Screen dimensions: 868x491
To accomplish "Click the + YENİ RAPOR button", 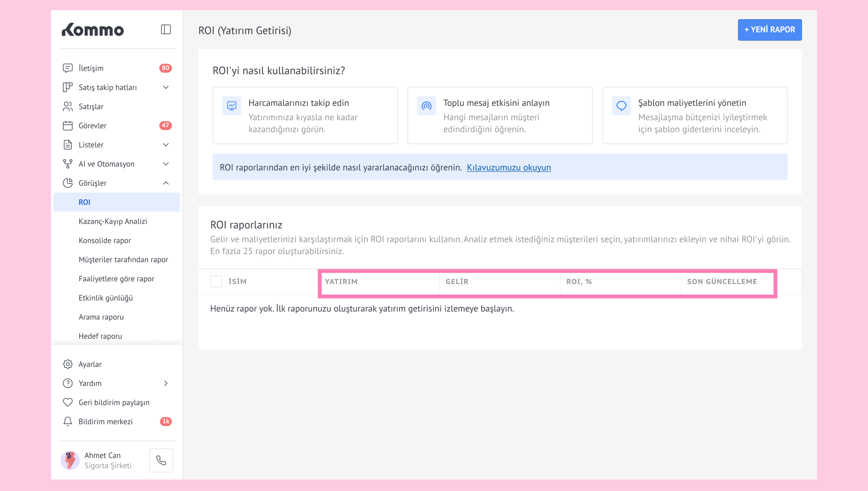I will (769, 30).
